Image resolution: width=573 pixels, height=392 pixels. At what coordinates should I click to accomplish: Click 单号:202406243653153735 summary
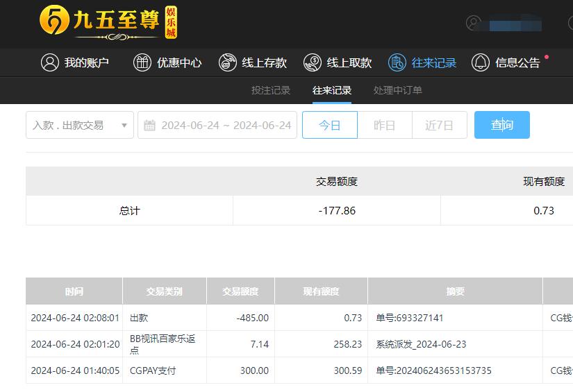pos(434,370)
